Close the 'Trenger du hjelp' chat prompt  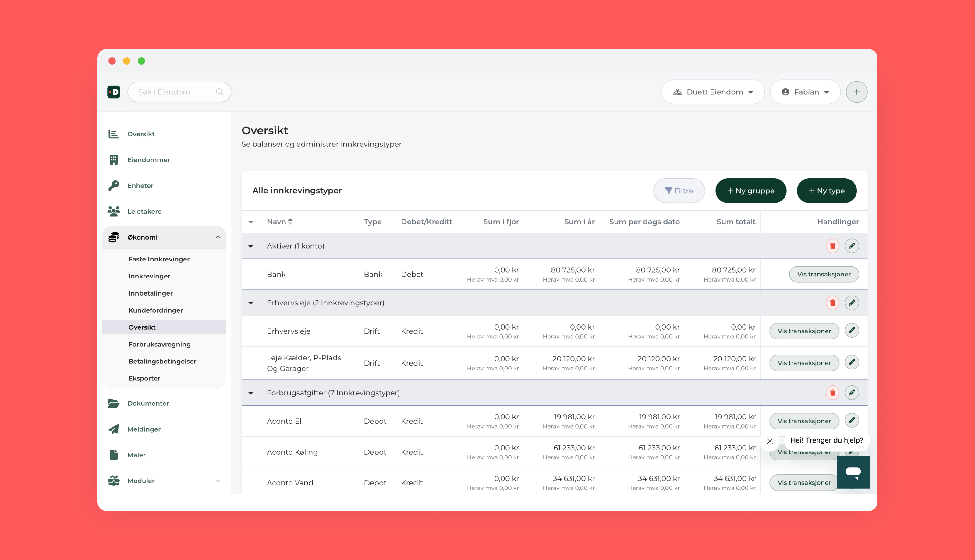(x=769, y=441)
